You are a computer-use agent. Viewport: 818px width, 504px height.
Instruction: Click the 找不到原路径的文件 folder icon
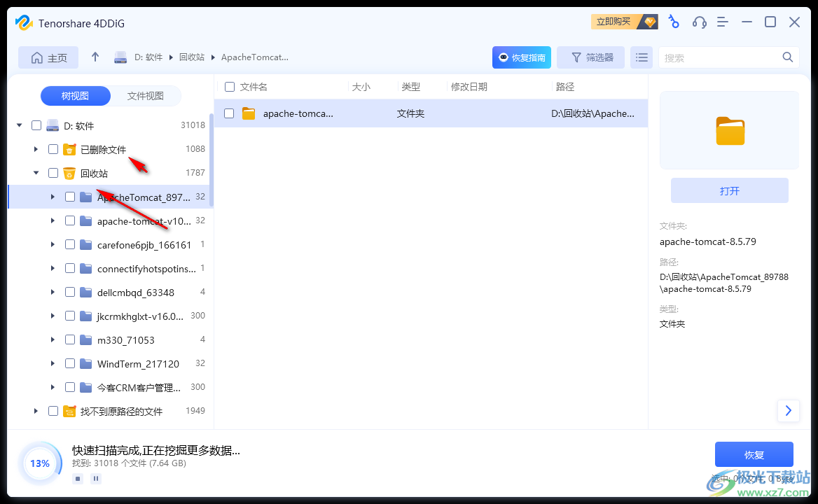click(x=69, y=411)
